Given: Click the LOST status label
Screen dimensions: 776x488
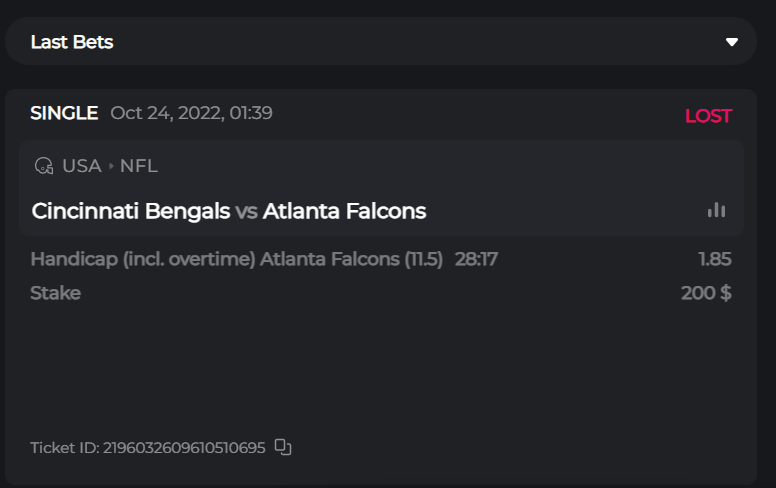Looking at the screenshot, I should point(708,116).
